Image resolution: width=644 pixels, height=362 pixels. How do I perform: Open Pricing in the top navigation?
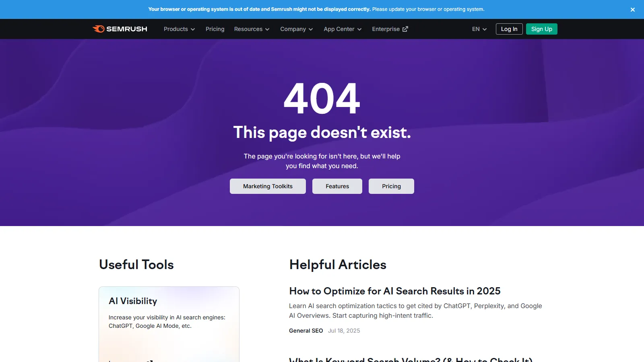pos(215,29)
